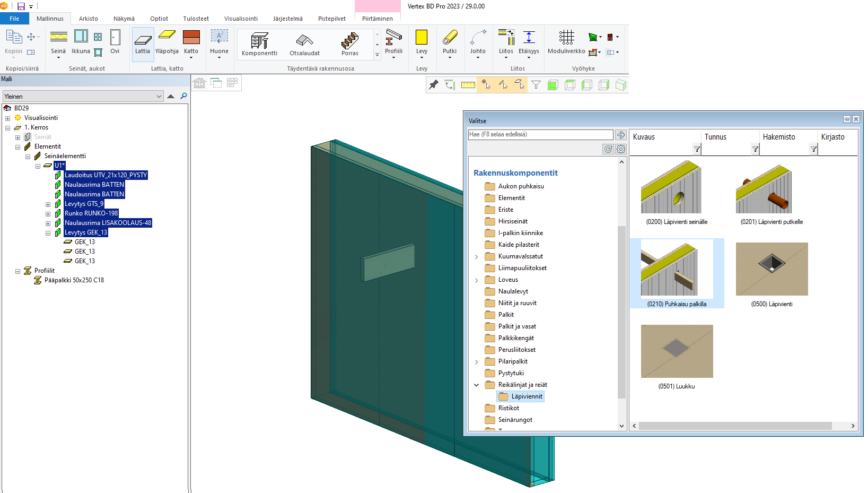The height and width of the screenshot is (493, 868).
Task: Open the Arkisto ribbon tab
Action: tap(88, 19)
